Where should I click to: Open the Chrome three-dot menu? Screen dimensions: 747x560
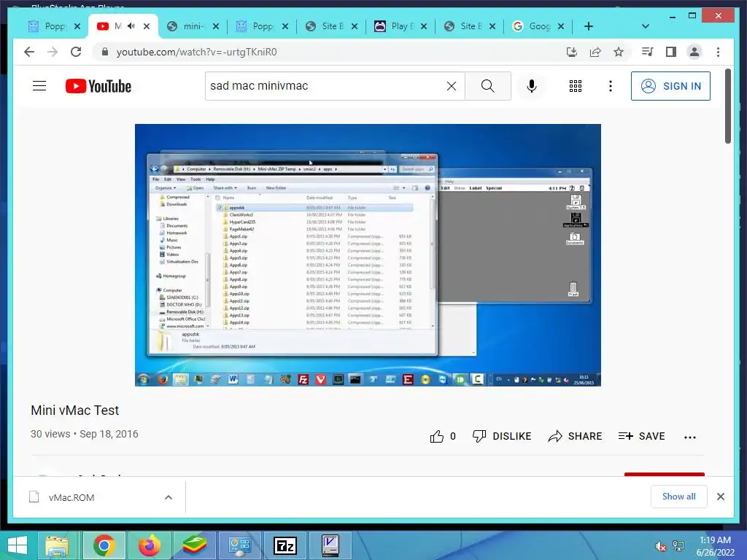click(718, 52)
